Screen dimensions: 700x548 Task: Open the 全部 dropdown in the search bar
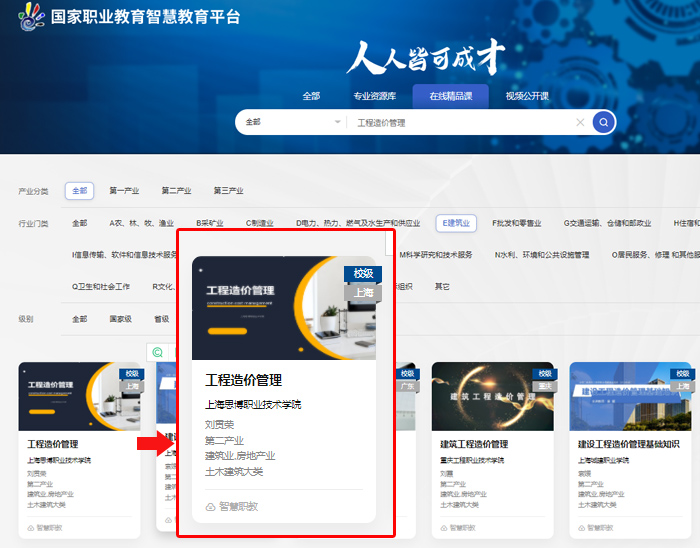click(291, 122)
